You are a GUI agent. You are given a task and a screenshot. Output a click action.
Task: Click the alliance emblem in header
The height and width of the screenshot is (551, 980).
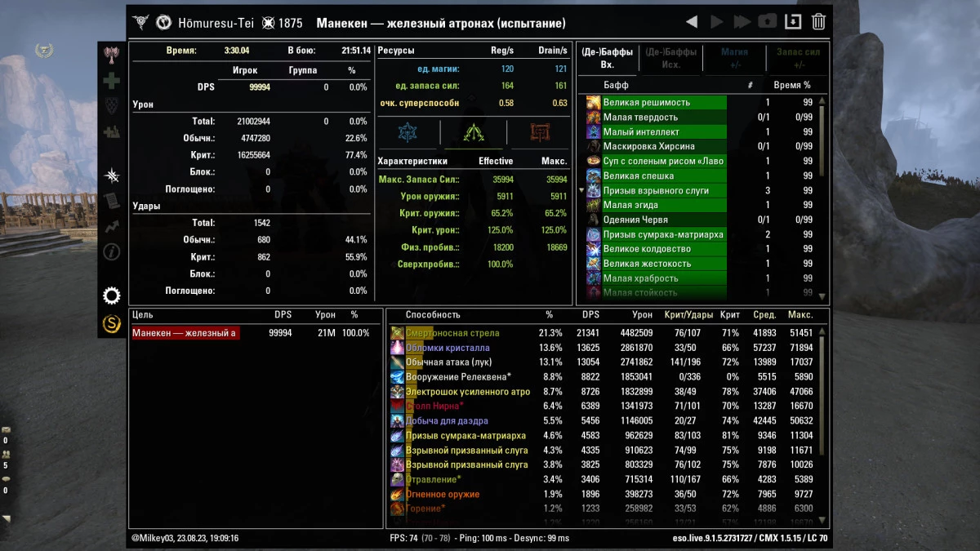click(x=140, y=22)
